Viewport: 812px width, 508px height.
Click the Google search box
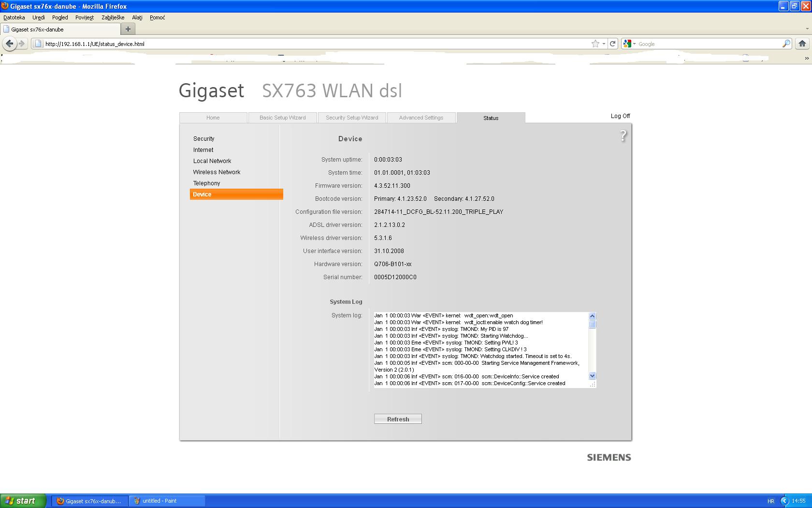point(709,44)
